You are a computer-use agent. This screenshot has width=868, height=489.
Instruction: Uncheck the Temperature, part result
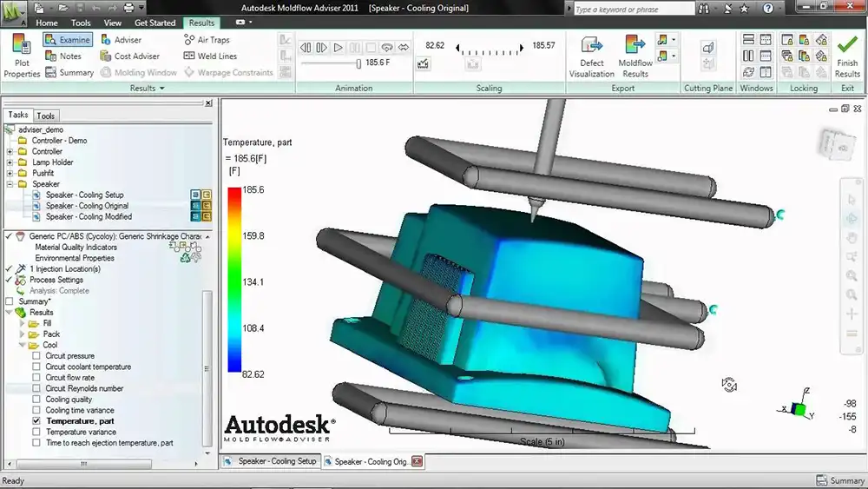click(36, 421)
